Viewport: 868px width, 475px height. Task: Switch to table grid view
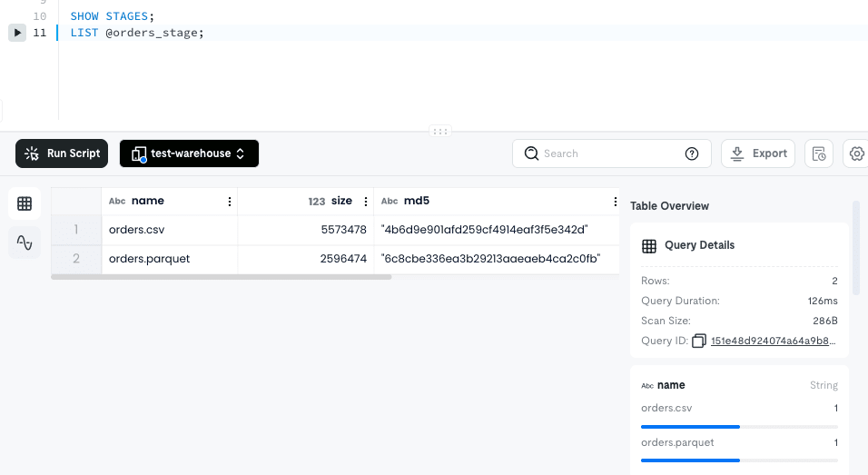click(x=25, y=203)
